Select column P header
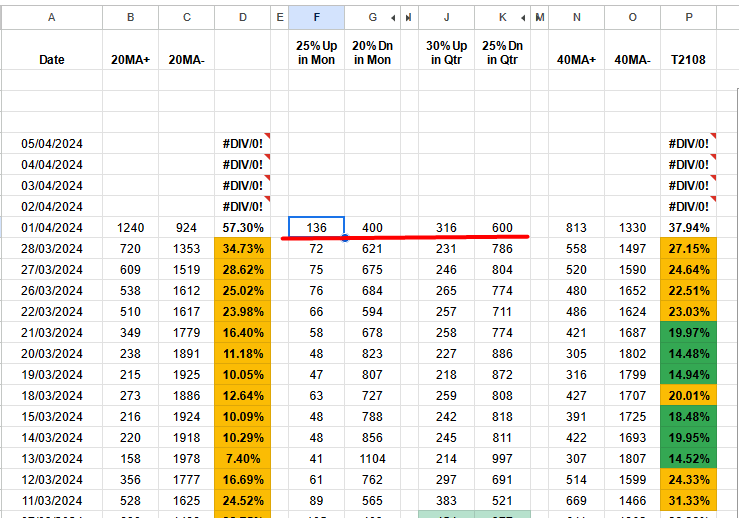739x518 pixels. [x=689, y=17]
